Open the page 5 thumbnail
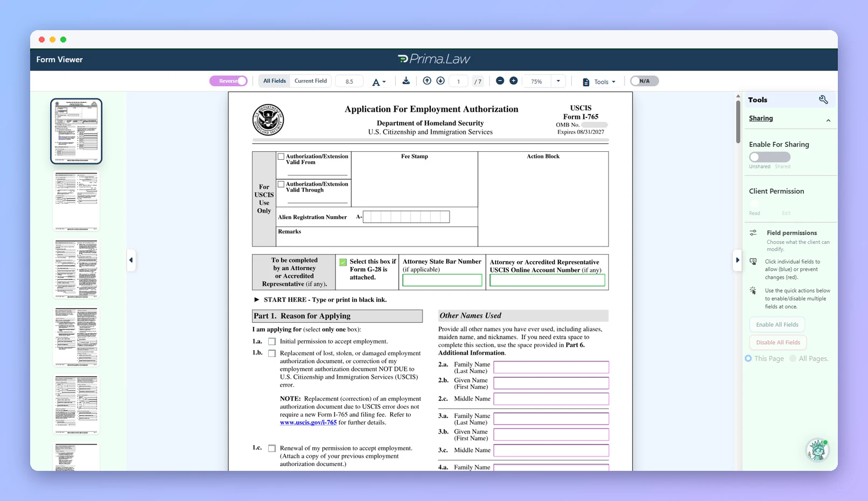The image size is (868, 501). point(76,404)
